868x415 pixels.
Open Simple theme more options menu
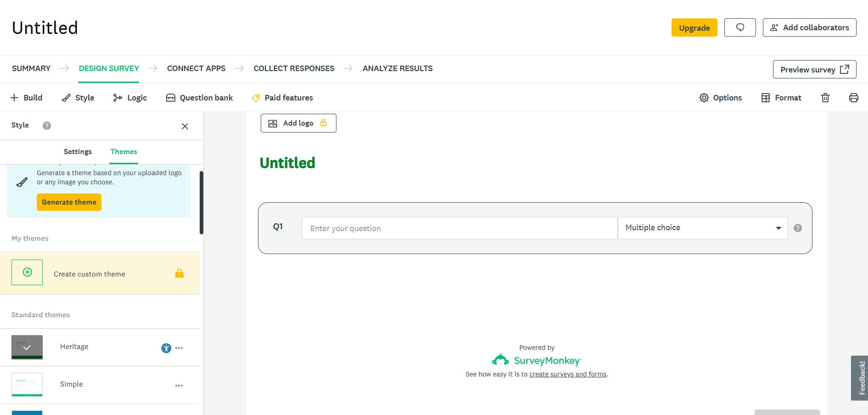pos(179,386)
